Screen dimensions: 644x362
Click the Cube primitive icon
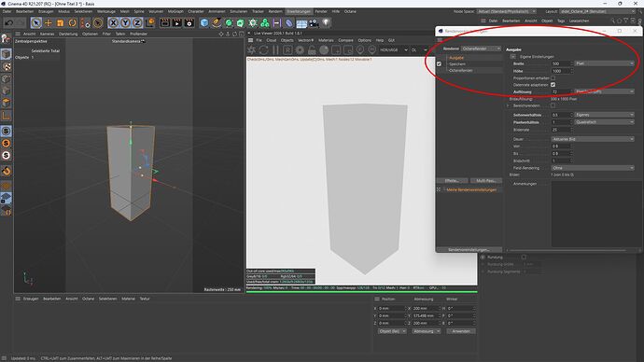click(204, 23)
